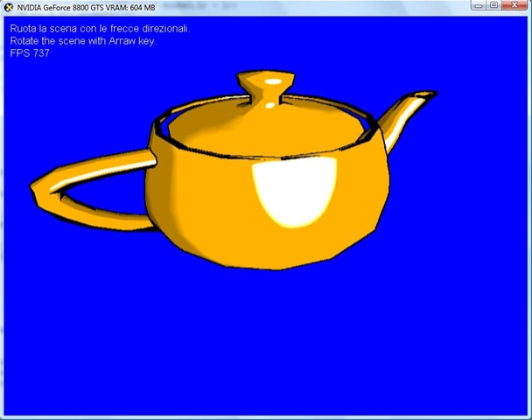Click 'Ruota la scena con le frecce direzionali.'

100,29
